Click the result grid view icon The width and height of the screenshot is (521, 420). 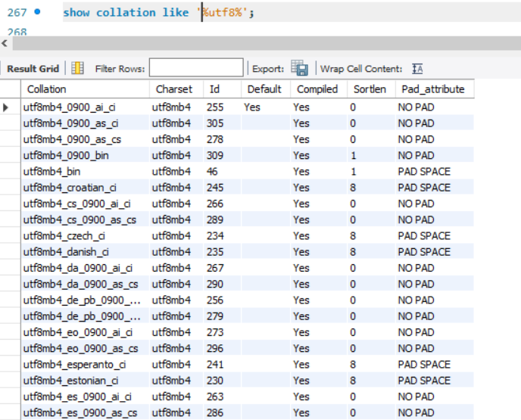click(x=77, y=68)
